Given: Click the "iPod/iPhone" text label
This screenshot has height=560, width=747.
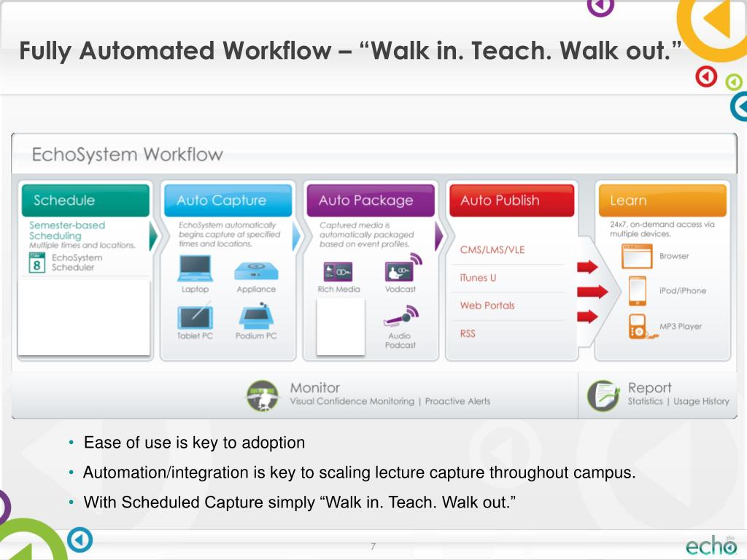Looking at the screenshot, I should click(x=683, y=291).
